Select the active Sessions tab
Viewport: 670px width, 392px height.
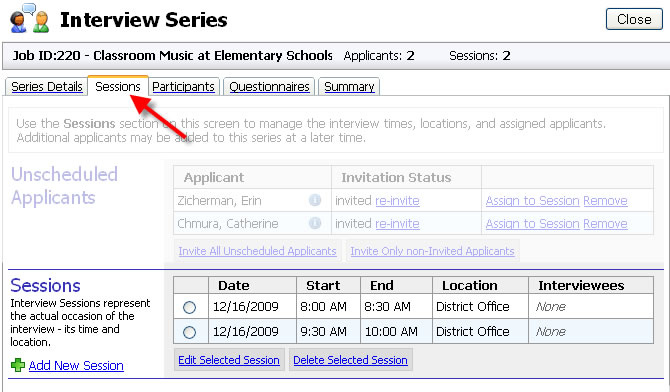tap(118, 86)
